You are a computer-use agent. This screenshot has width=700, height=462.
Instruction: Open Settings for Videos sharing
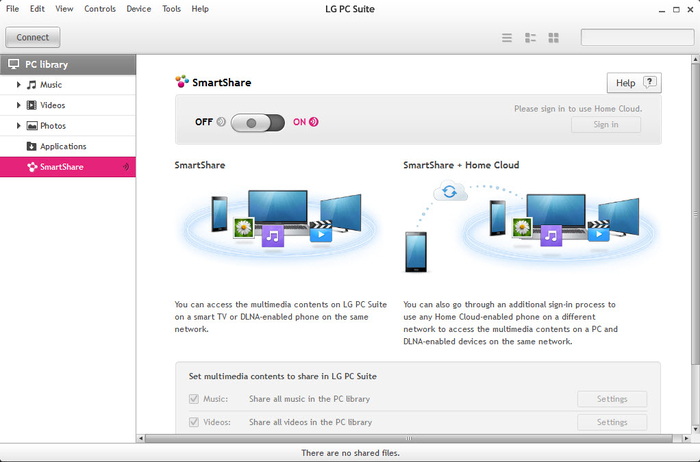click(612, 422)
